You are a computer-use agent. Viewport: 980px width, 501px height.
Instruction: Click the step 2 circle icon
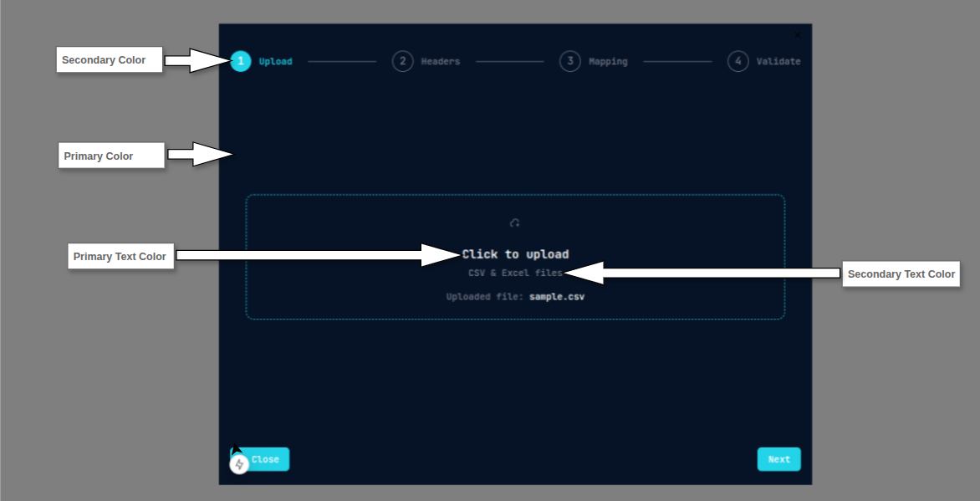coord(402,61)
